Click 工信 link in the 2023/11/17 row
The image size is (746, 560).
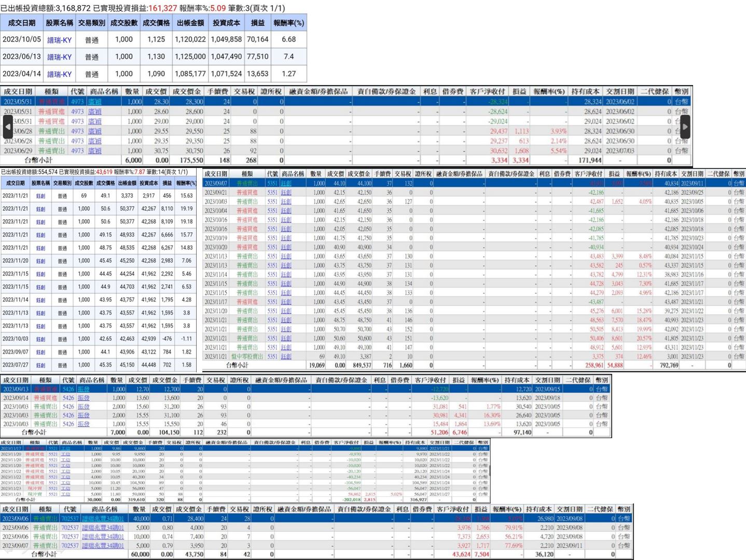click(65, 448)
